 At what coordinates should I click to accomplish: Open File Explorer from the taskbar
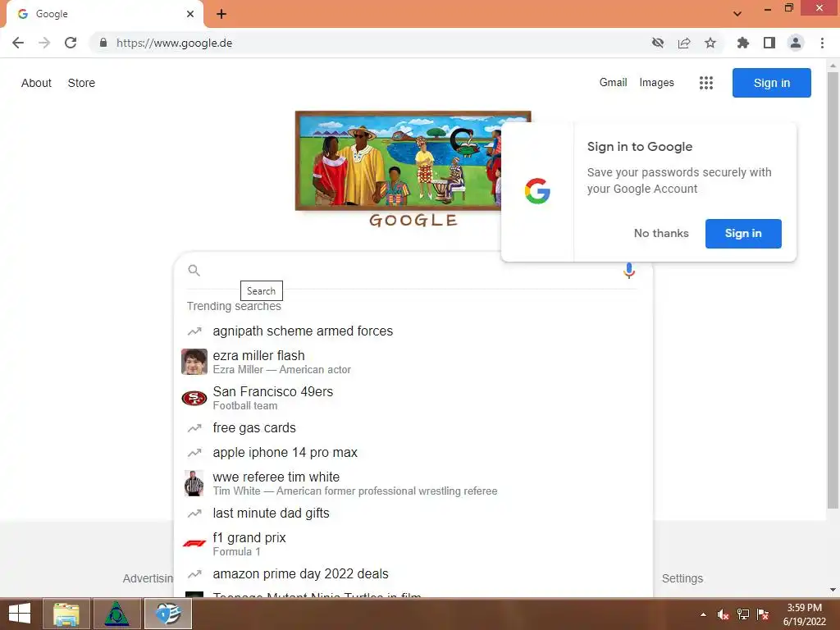coord(66,614)
